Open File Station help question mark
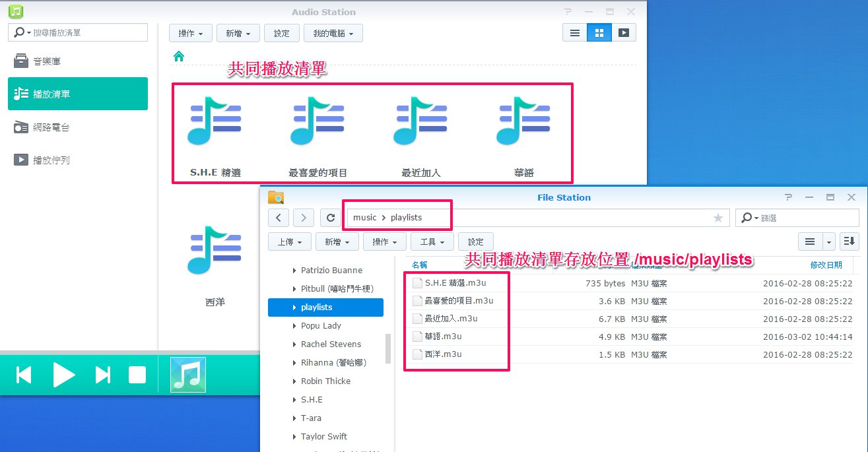 (x=789, y=197)
